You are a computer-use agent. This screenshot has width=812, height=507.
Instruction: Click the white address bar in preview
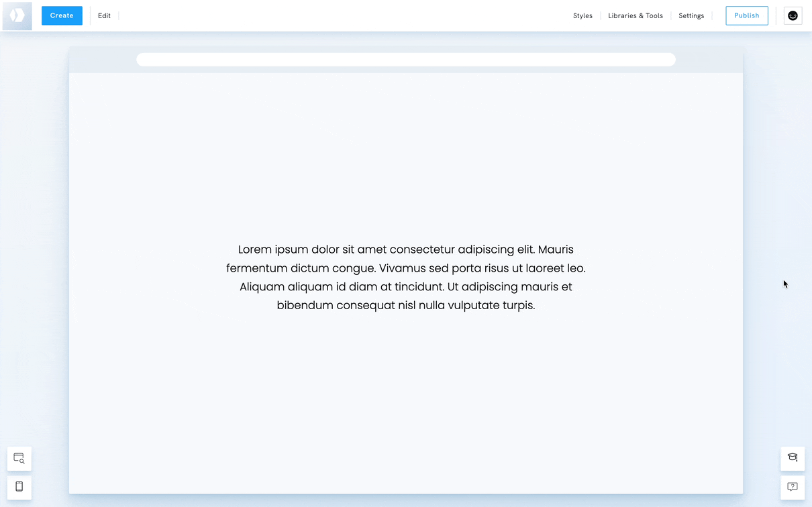405,60
